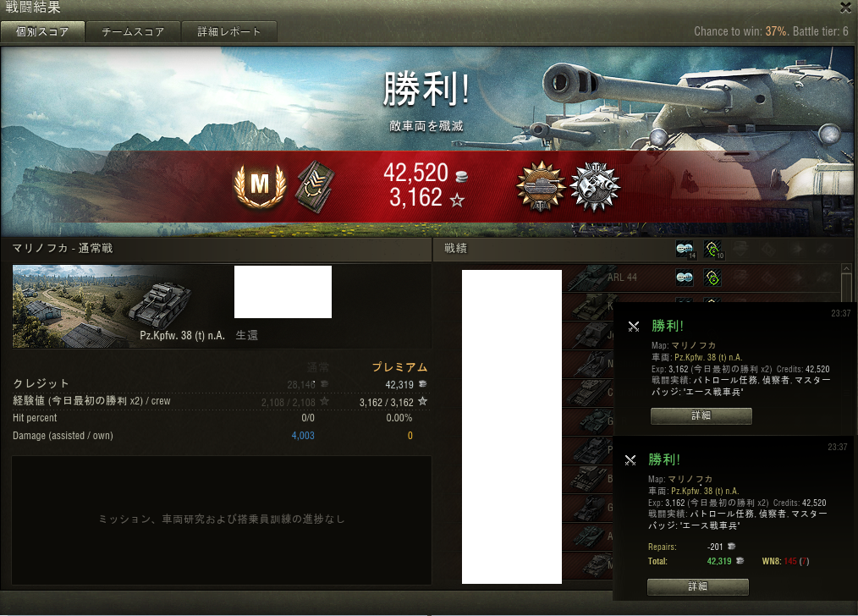858x616 pixels.
Task: Click the crossed swords icon in upper notification
Action: 634,327
